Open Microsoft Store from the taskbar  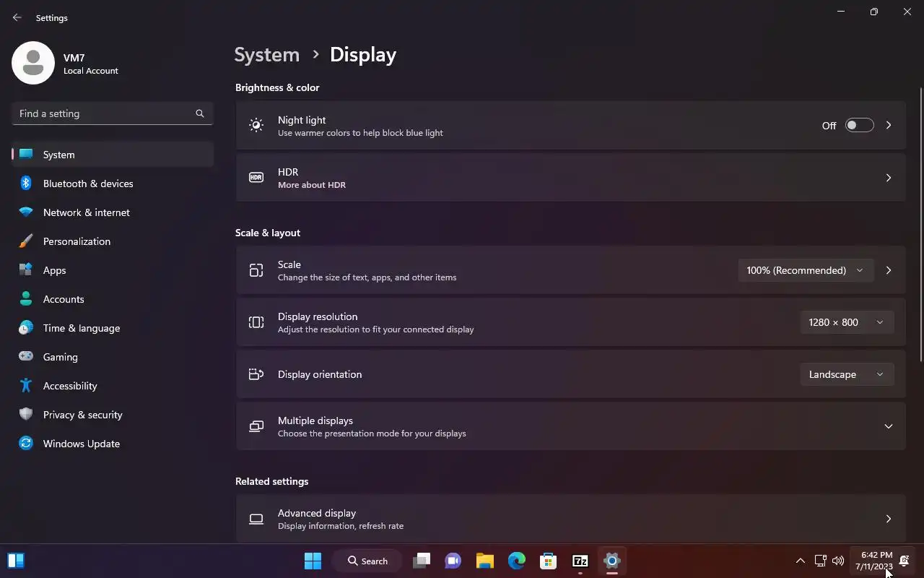(549, 561)
